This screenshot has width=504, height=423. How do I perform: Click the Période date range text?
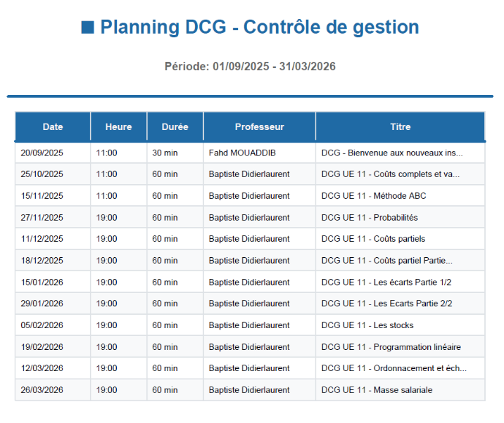point(250,66)
